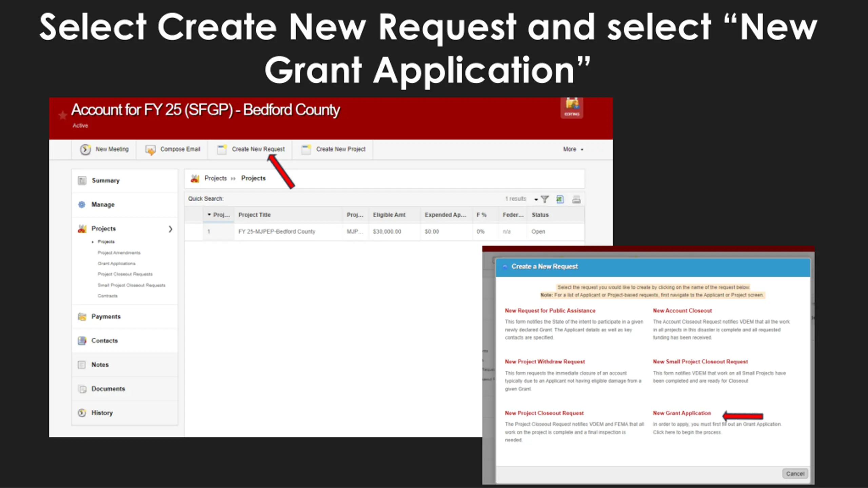Viewport: 868px width, 488px height.
Task: Open the Payments sidebar icon
Action: click(82, 317)
